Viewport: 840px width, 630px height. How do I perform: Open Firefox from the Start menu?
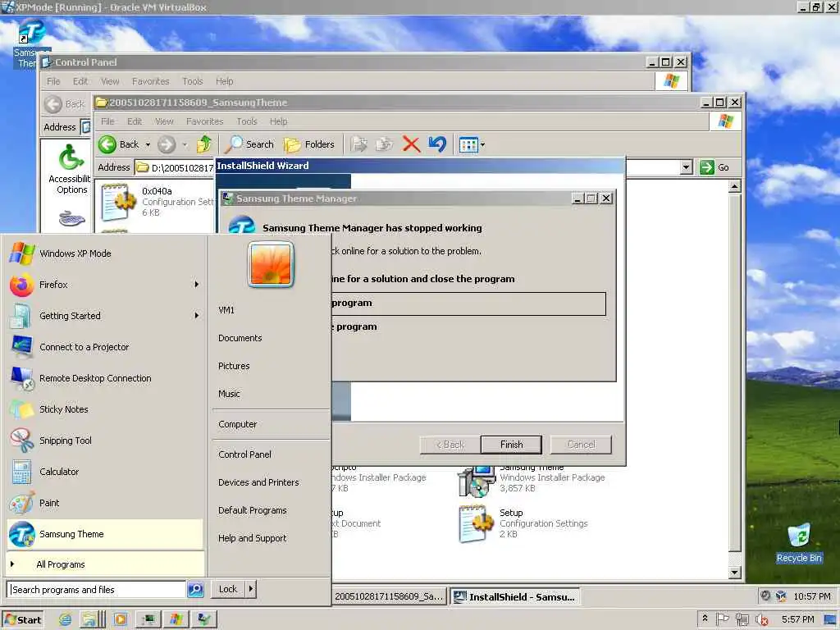pyautogui.click(x=104, y=285)
